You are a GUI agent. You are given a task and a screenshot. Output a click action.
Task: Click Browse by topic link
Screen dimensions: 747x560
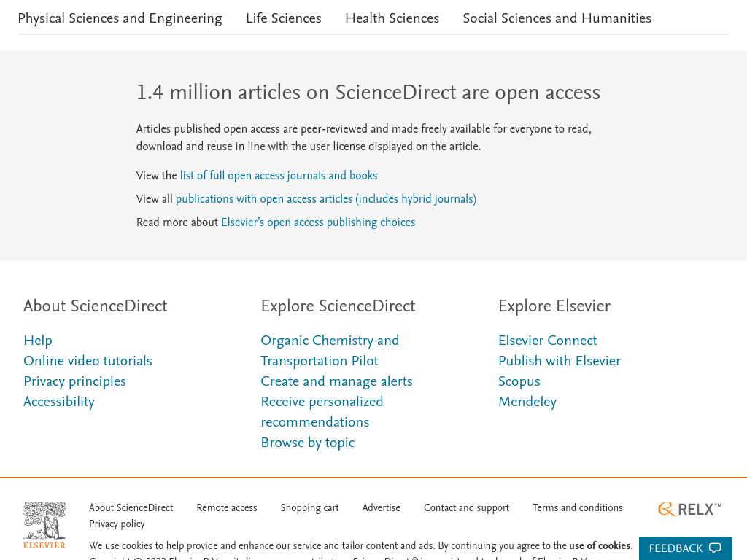(308, 443)
